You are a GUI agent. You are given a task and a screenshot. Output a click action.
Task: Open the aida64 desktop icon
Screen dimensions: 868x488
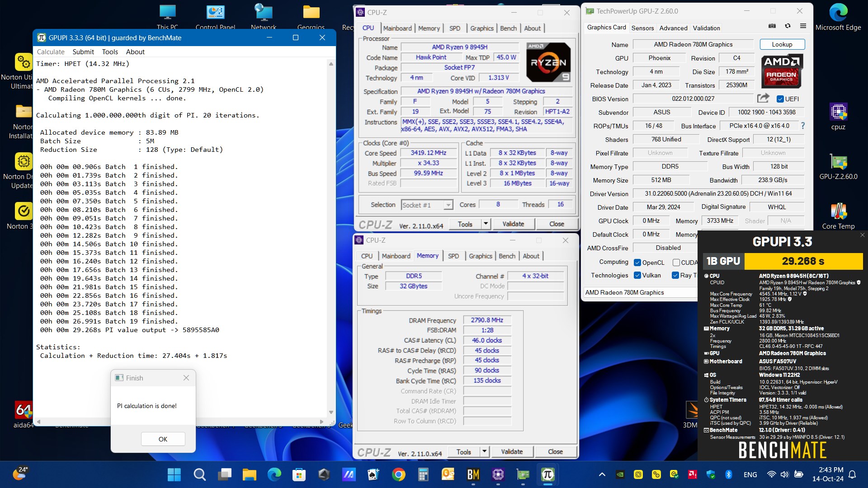coord(24,415)
